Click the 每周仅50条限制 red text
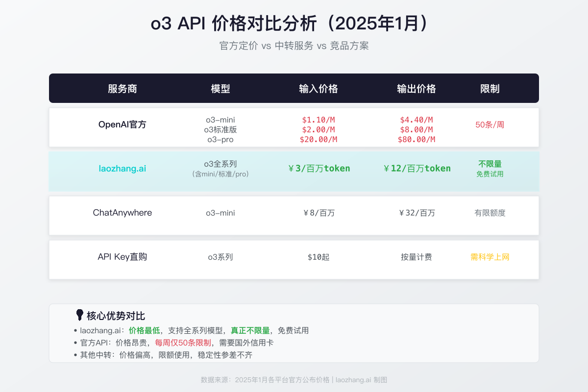This screenshot has height=392, width=588. 183,343
